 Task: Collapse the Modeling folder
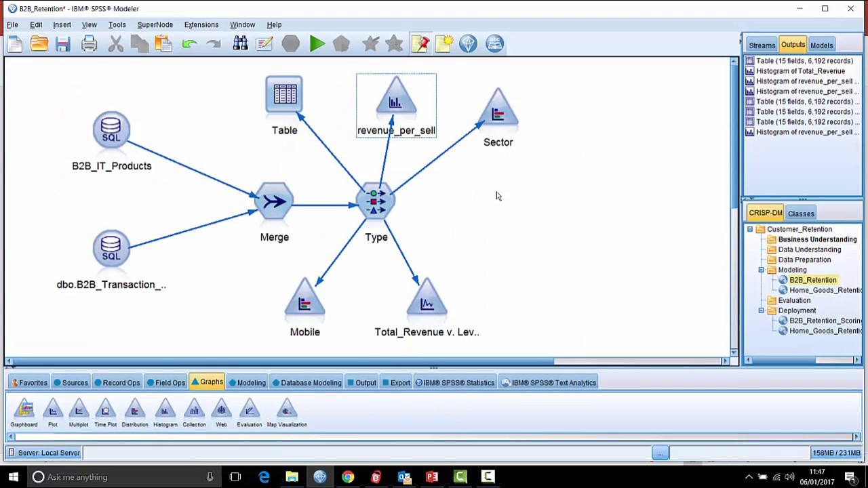point(761,270)
